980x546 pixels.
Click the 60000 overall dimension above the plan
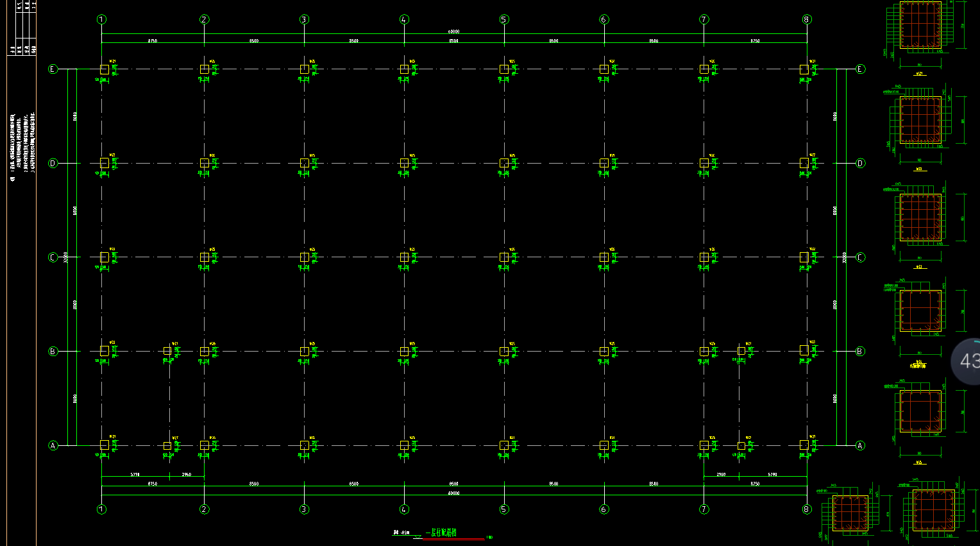pyautogui.click(x=453, y=31)
